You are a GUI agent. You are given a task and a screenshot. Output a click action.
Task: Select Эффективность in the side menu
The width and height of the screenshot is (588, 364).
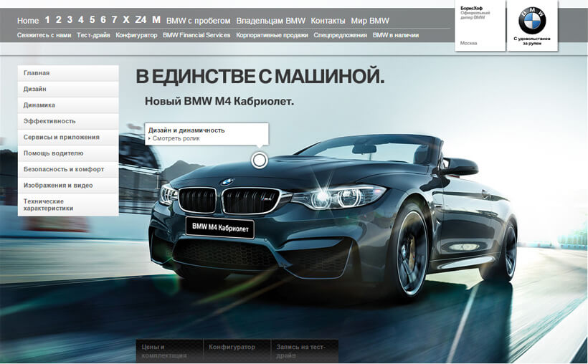coord(68,122)
